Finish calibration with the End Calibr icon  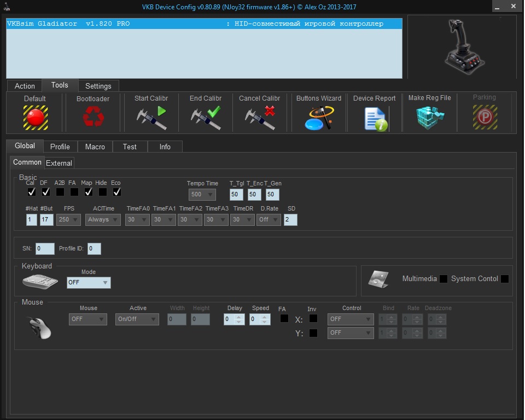206,118
